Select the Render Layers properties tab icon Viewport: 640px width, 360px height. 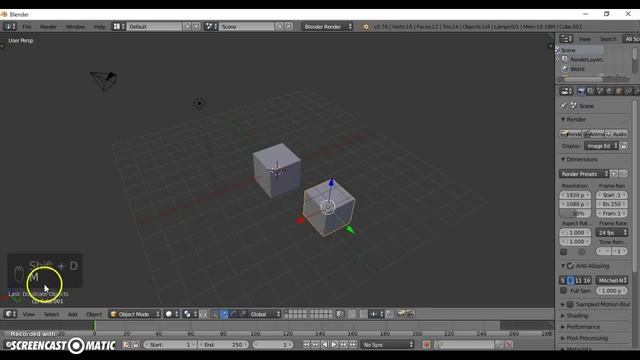pyautogui.click(x=590, y=91)
